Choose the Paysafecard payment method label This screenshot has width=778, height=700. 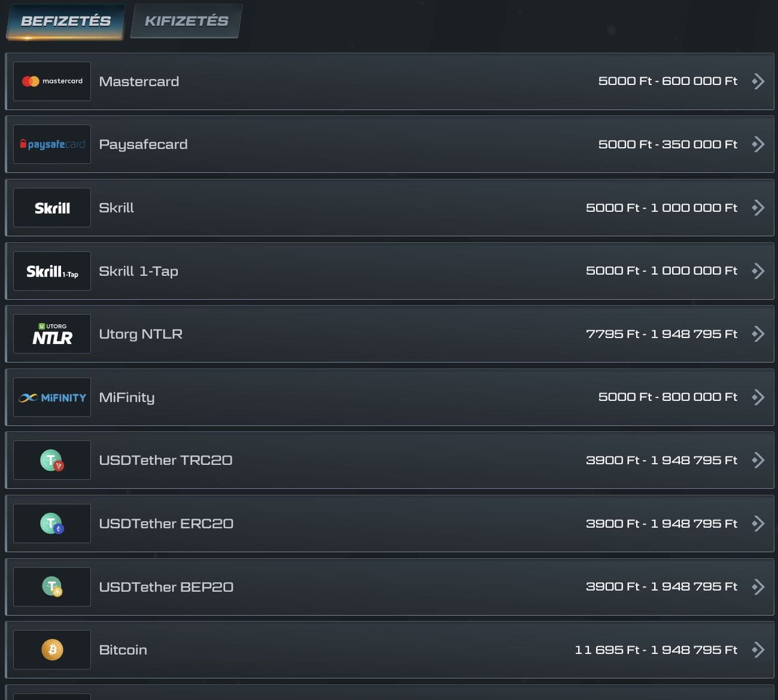pos(143,144)
